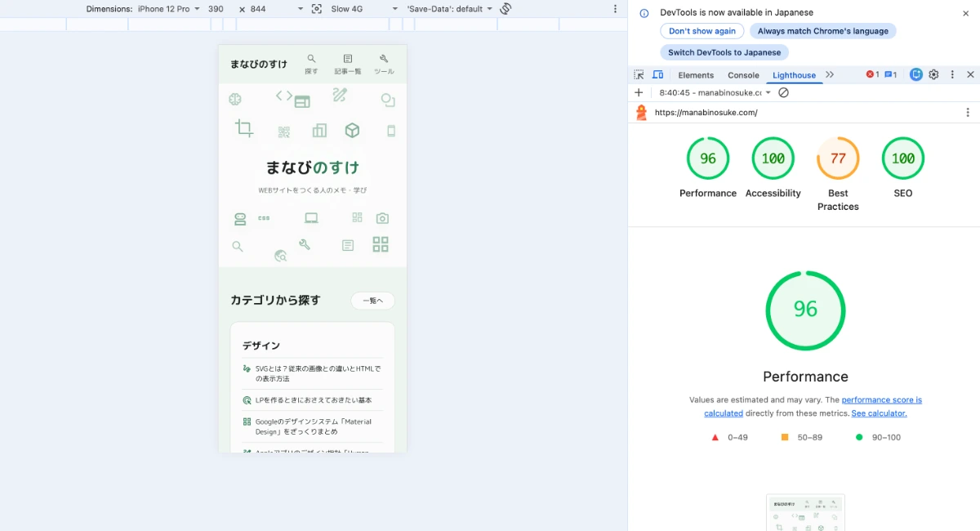Click the large Performance 96 gauge
Screen dimensions: 980x531
pyautogui.click(x=805, y=310)
